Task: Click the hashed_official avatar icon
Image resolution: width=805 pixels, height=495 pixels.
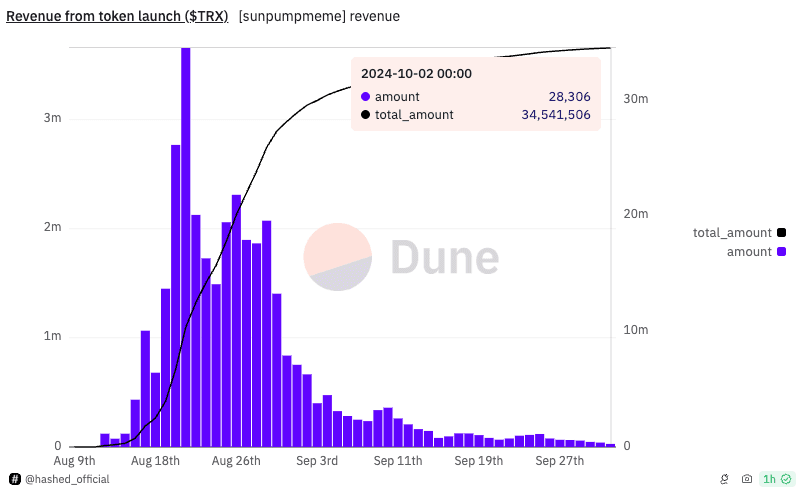Action: (15, 479)
